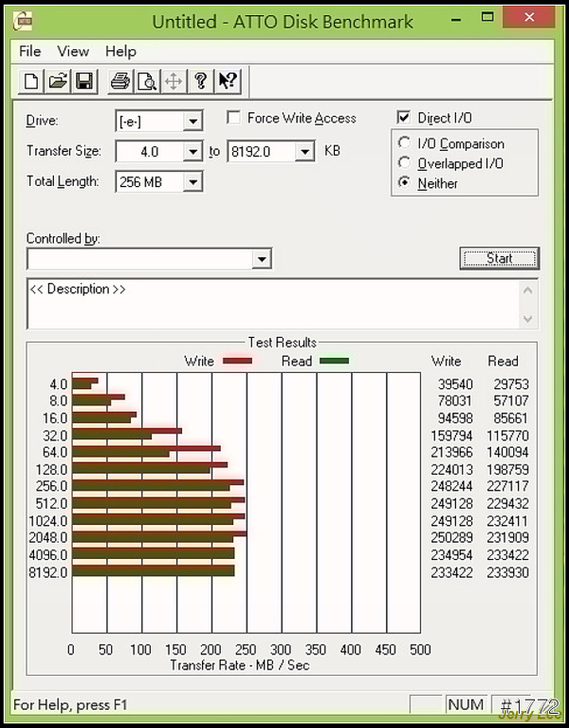Choose the Overlapped I/O option
This screenshot has width=569, height=728.
pos(405,164)
